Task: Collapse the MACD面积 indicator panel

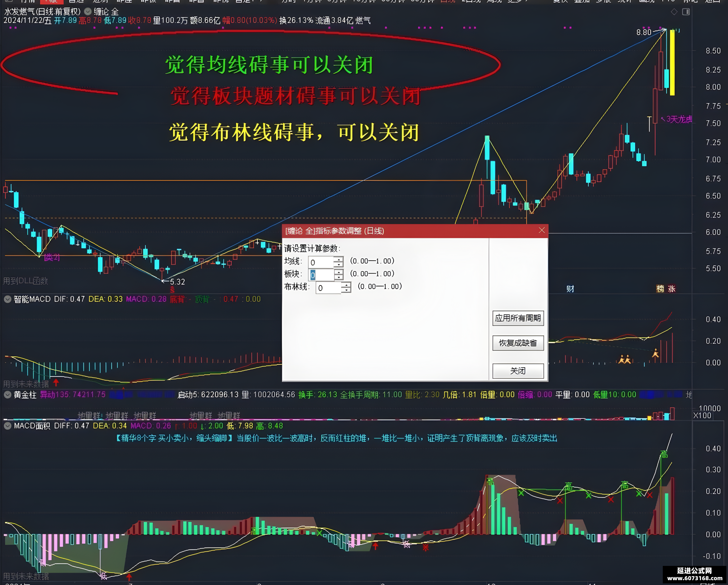Action: point(7,426)
